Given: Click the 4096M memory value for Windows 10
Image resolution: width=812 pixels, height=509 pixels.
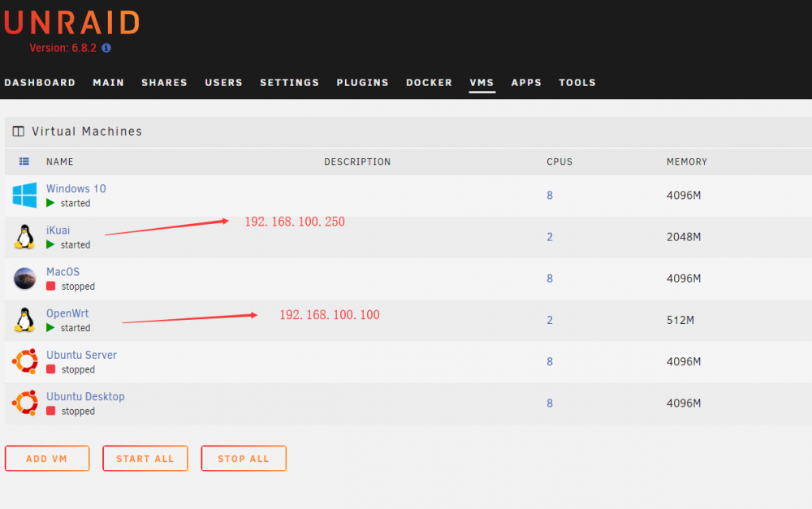Looking at the screenshot, I should [x=684, y=195].
